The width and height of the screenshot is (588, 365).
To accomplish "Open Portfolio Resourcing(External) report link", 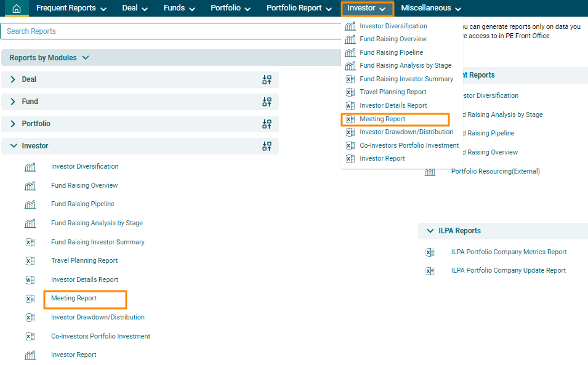I will (495, 172).
